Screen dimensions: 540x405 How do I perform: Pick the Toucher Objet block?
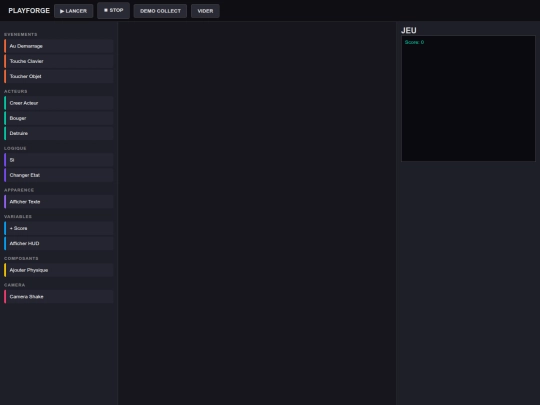pos(59,76)
